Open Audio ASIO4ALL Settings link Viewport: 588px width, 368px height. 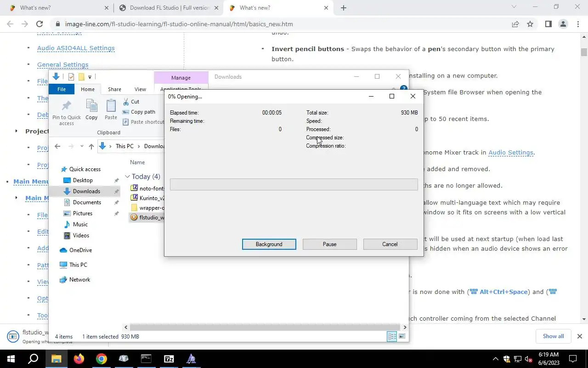pyautogui.click(x=76, y=48)
